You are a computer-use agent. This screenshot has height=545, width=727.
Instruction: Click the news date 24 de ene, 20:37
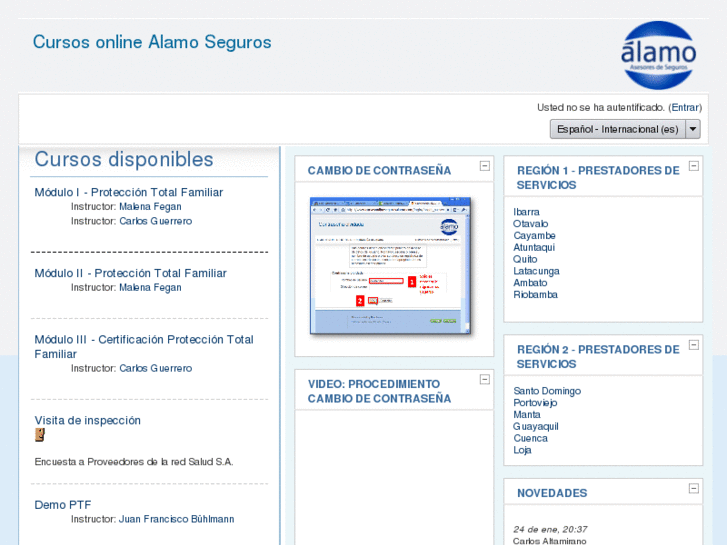pos(550,529)
